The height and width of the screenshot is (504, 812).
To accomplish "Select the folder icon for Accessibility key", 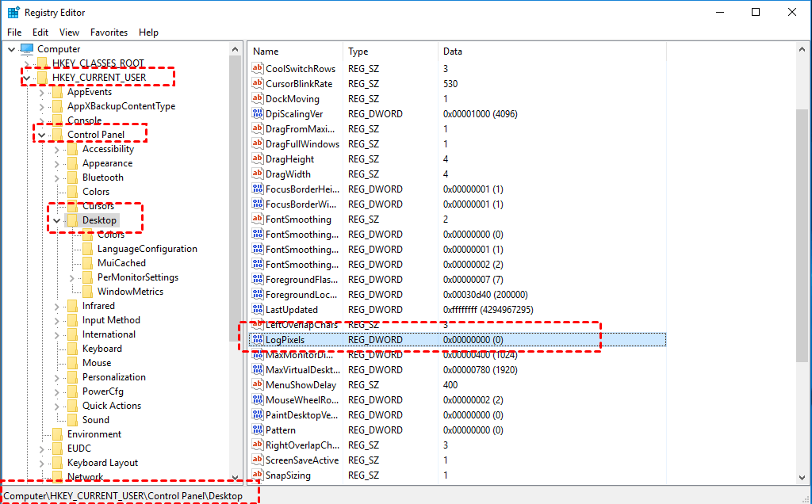I will (x=72, y=149).
